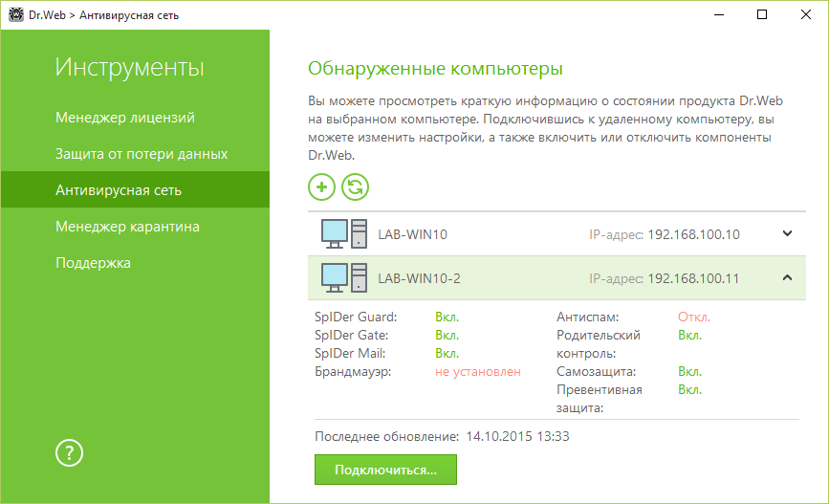Viewport: 829px width, 504px height.
Task: Open the help question mark icon
Action: (69, 453)
